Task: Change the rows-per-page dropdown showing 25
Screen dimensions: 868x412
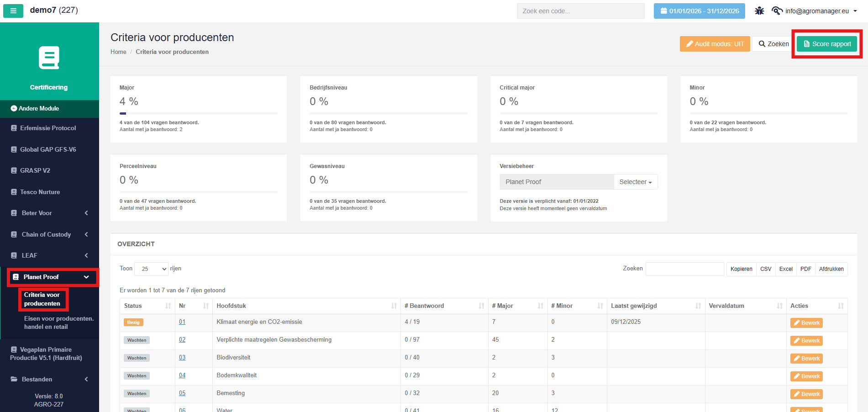Action: pyautogui.click(x=152, y=269)
